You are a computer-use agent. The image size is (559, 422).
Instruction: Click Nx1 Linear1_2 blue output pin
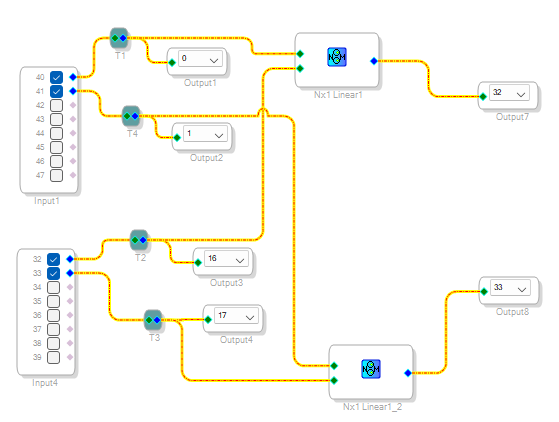408,373
